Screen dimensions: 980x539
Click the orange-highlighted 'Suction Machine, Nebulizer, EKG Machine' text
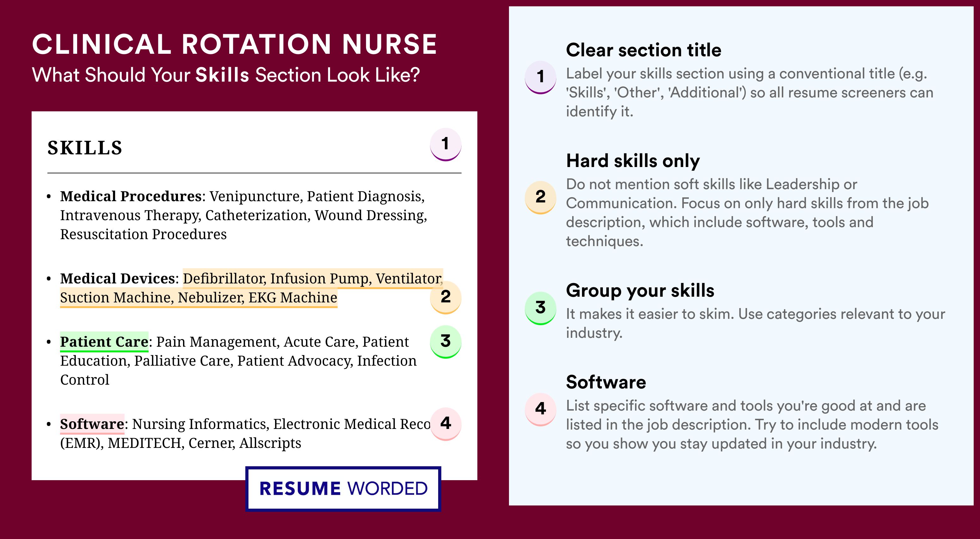(x=199, y=297)
